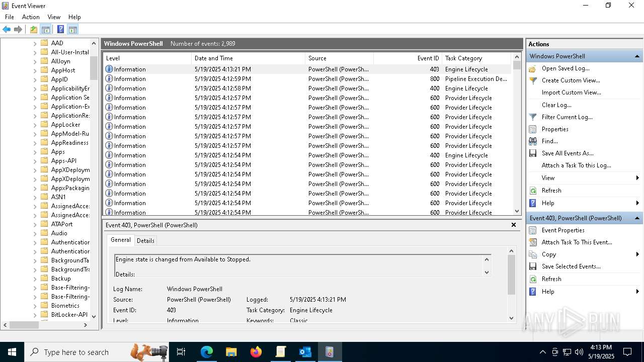Open File Explorer from the taskbar
The height and width of the screenshot is (362, 644).
(231, 352)
